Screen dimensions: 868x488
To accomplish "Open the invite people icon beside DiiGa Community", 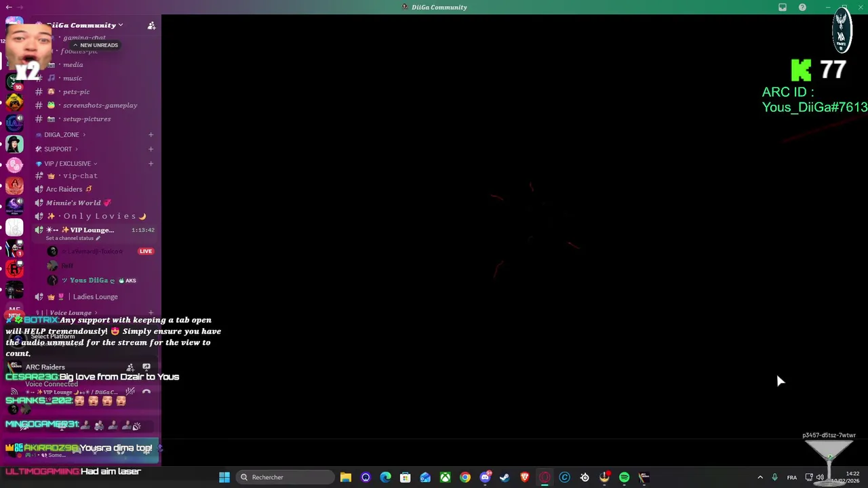I will pos(151,25).
